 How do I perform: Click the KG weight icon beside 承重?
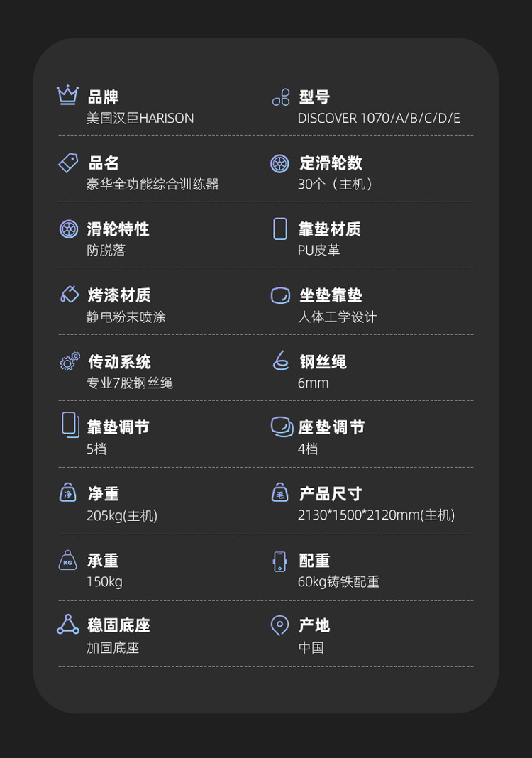[67, 560]
